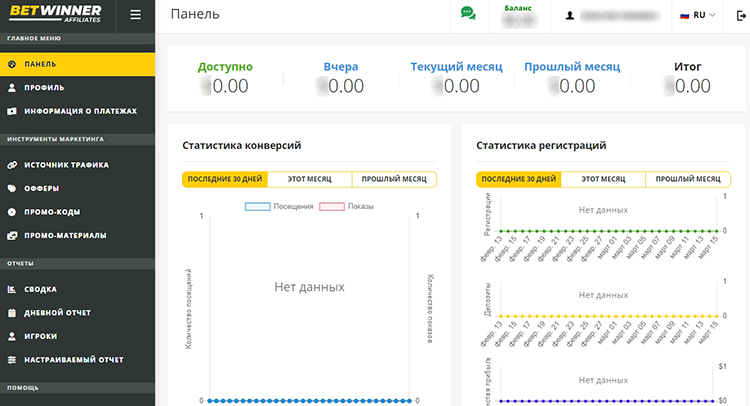Click the Сводка chart icon
This screenshot has width=750, height=406.
click(12, 289)
